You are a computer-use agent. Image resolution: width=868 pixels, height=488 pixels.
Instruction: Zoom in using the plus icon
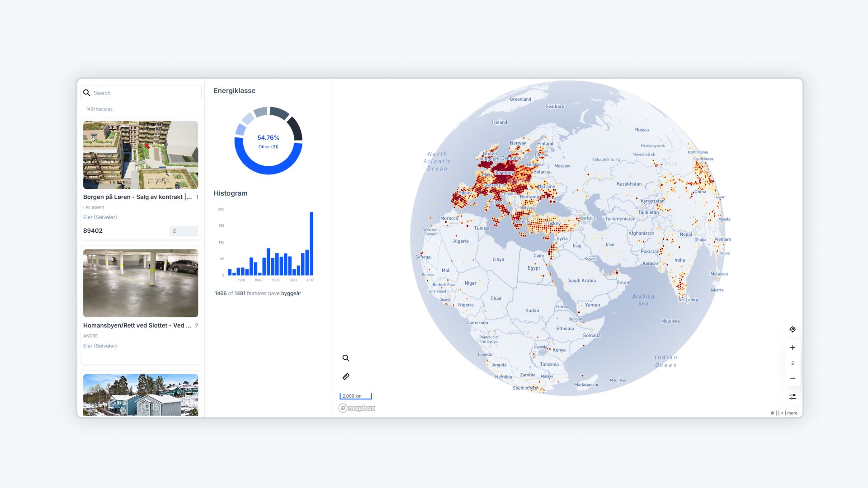click(792, 347)
